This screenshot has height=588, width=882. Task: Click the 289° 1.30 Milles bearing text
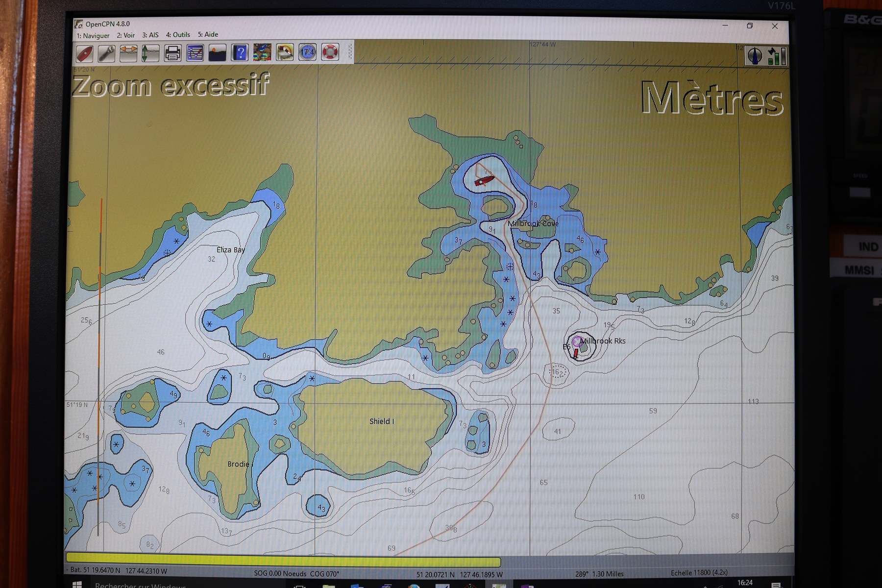(599, 574)
